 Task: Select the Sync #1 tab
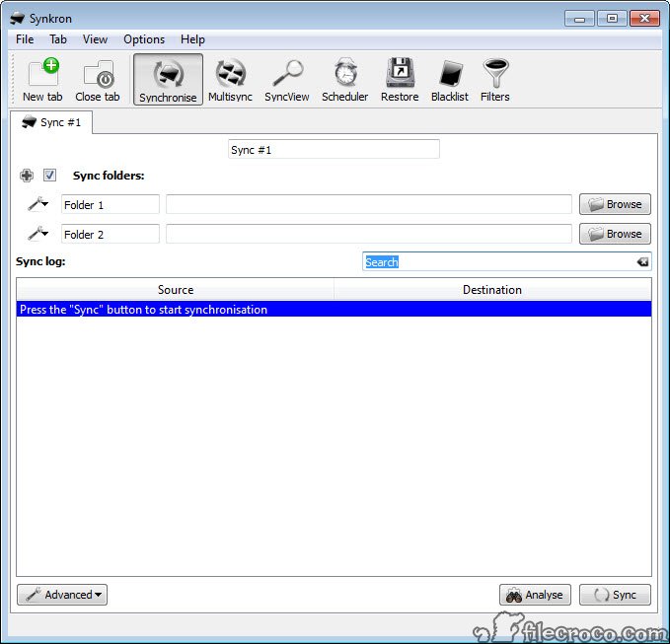(51, 122)
